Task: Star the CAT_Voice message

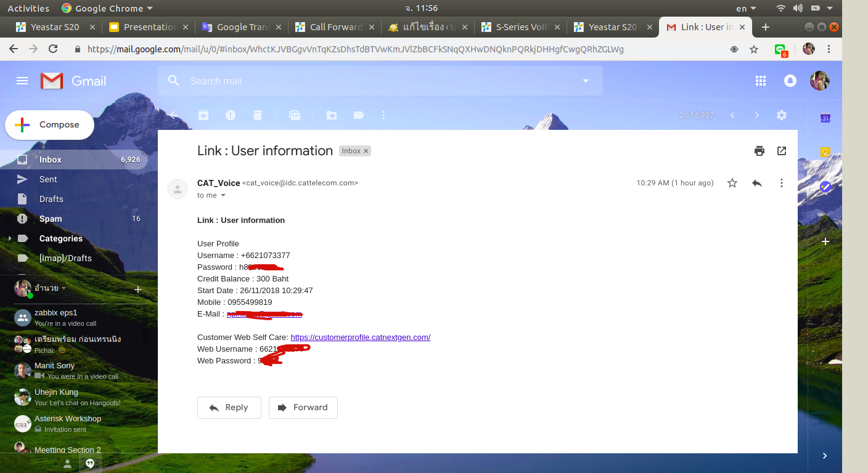Action: pos(732,183)
